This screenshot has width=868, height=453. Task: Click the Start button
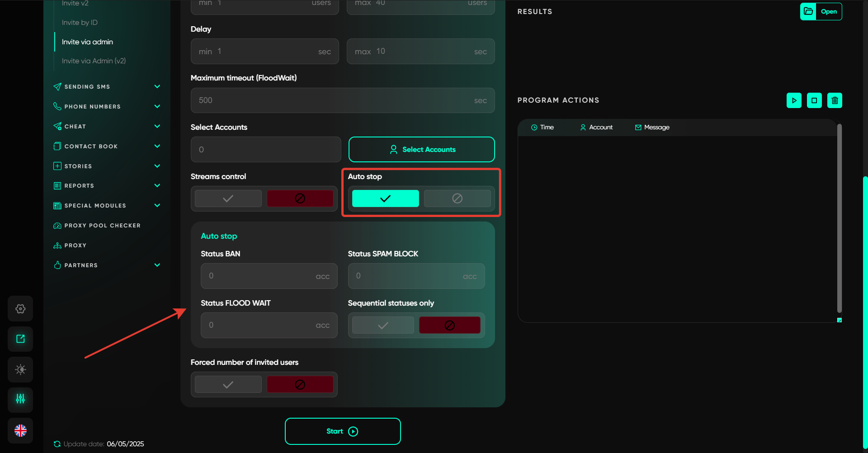tap(342, 431)
